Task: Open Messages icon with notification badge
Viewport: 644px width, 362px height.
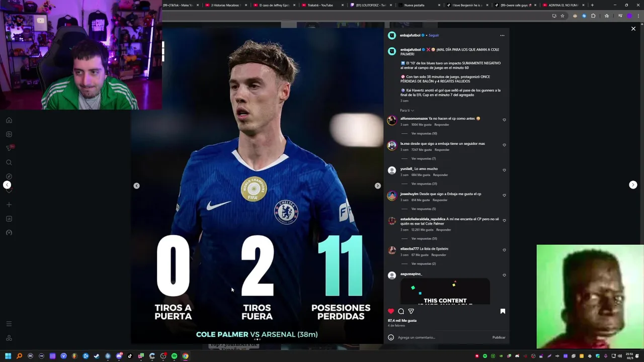Action: pos(9,148)
